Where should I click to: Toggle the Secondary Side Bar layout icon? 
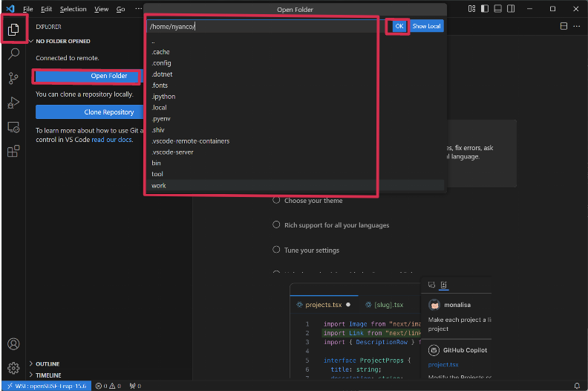511,9
